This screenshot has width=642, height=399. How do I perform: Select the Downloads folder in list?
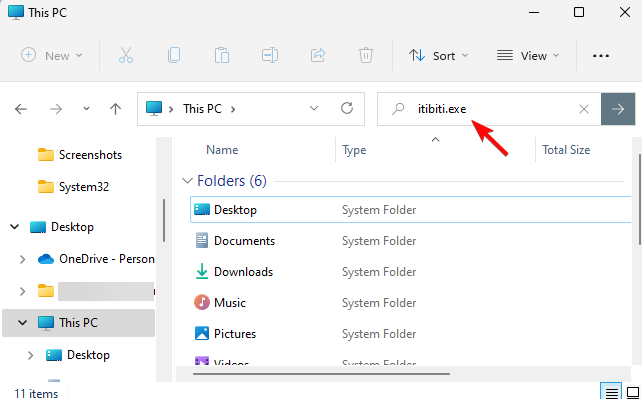[243, 272]
